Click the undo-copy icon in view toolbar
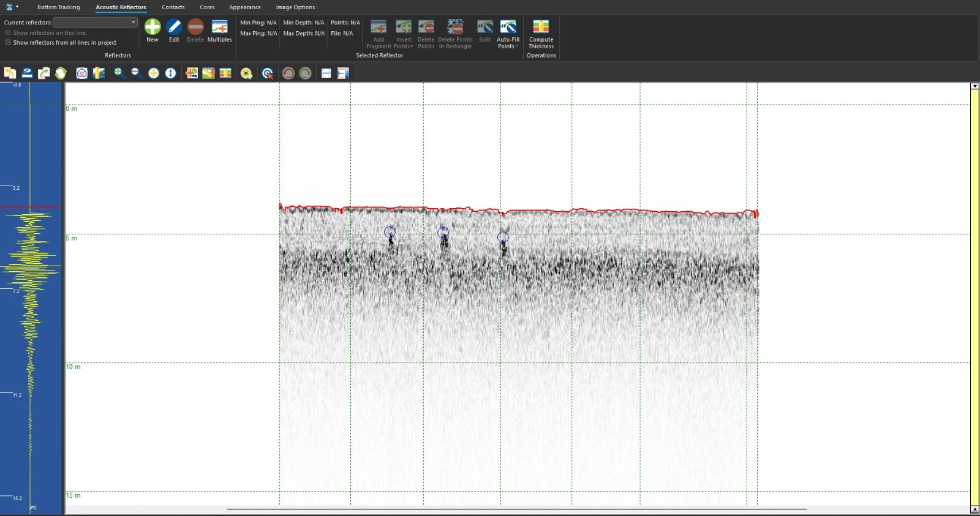 10,73
